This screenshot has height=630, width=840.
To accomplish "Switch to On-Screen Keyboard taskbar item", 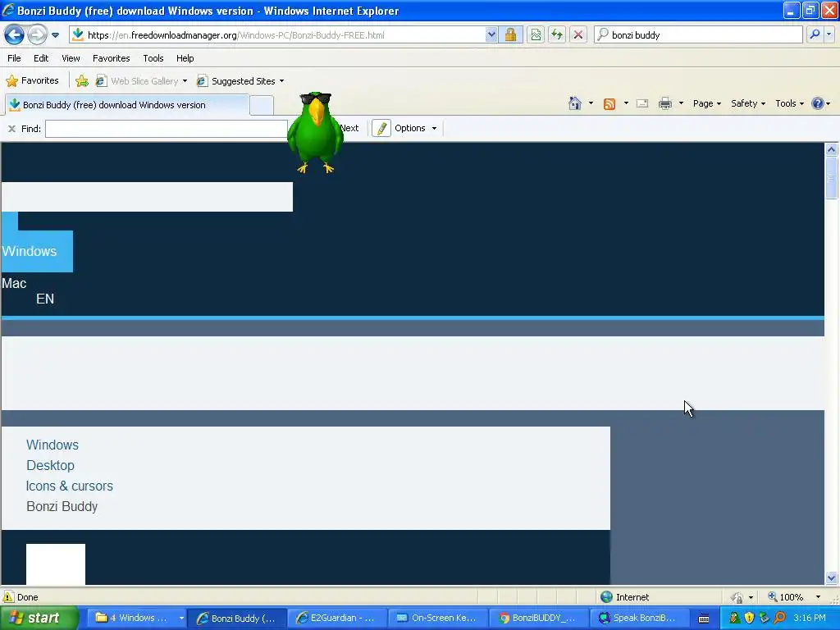I will 438,618.
